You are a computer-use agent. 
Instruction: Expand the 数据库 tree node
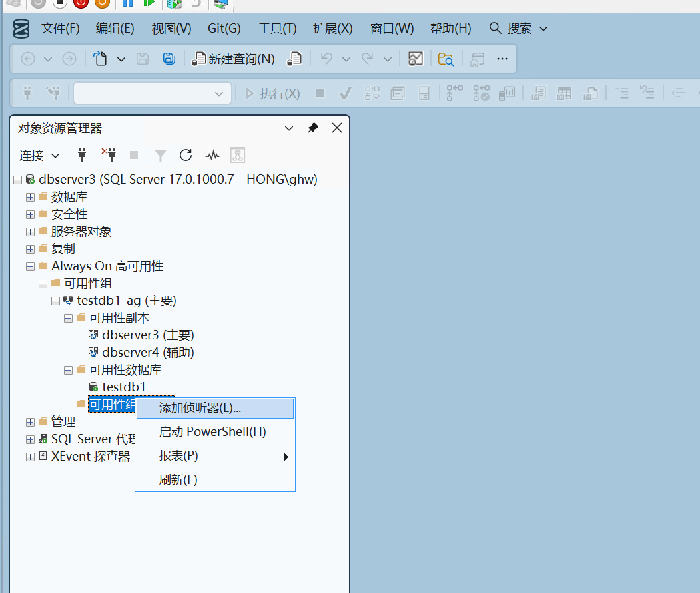pyautogui.click(x=30, y=197)
